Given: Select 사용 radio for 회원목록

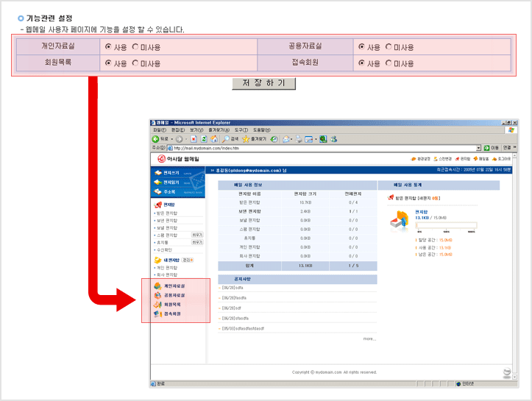Looking at the screenshot, I should (108, 63).
